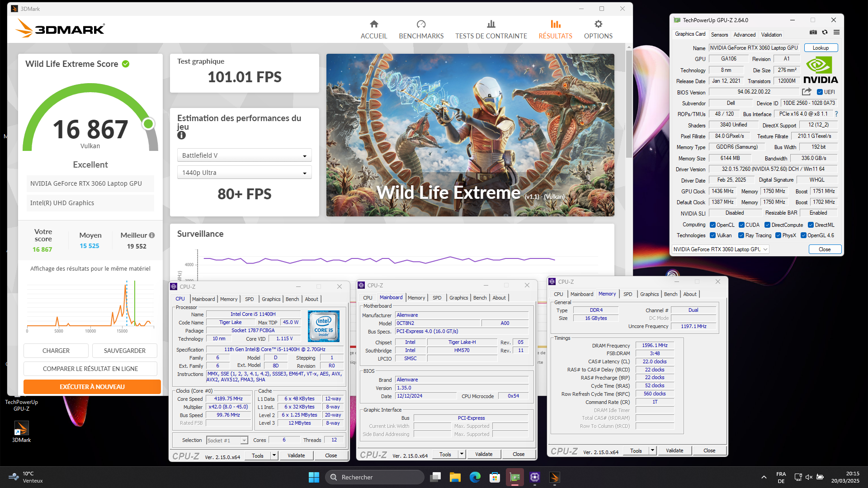Open the GPU selection dropdown in GPU-Z
Image resolution: width=868 pixels, height=488 pixels.
[x=720, y=249]
